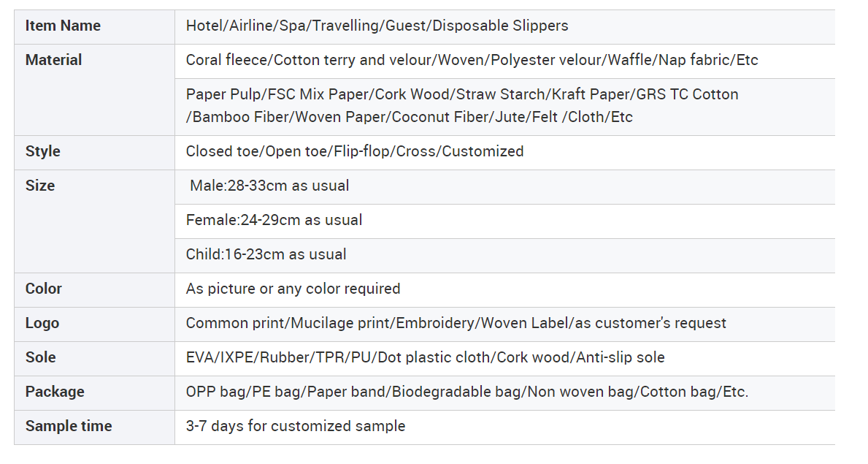Select the Closed toe/Open toe style cell
Screen dimensions: 868x464
505,153
